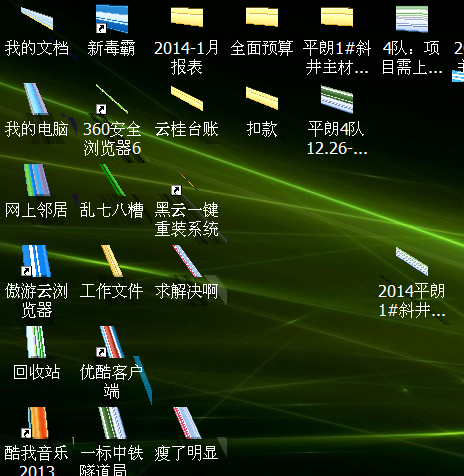Select the 2014-1月报表 folder

[187, 17]
